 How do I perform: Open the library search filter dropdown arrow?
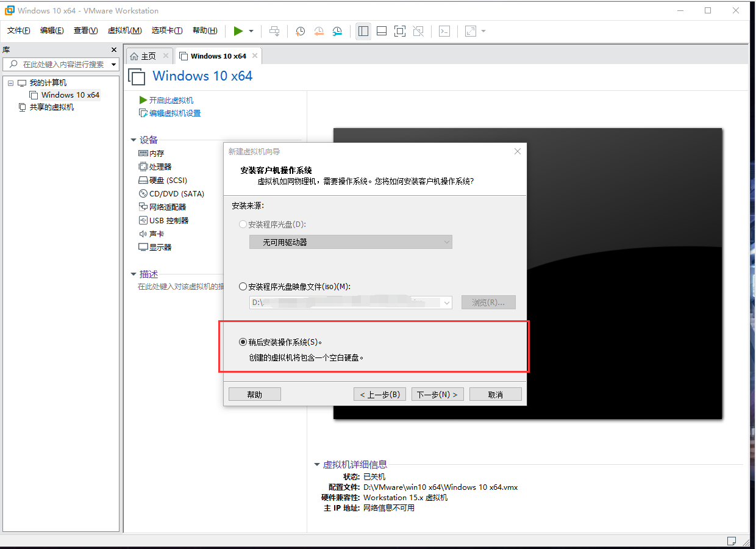(114, 64)
